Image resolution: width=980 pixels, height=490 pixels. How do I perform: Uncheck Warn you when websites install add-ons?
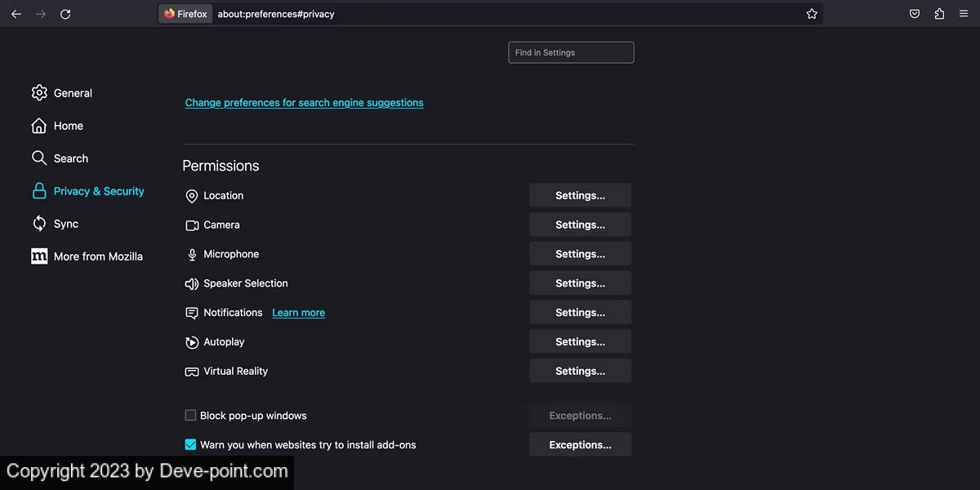[190, 445]
